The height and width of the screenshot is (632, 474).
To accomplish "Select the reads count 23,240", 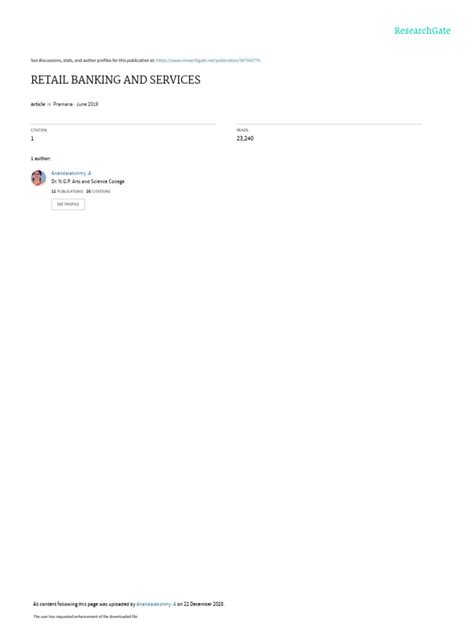I will click(245, 138).
